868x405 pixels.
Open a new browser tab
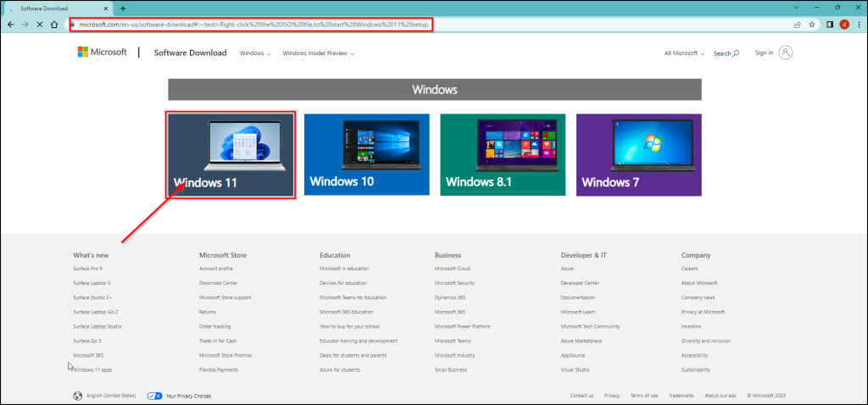[x=123, y=8]
